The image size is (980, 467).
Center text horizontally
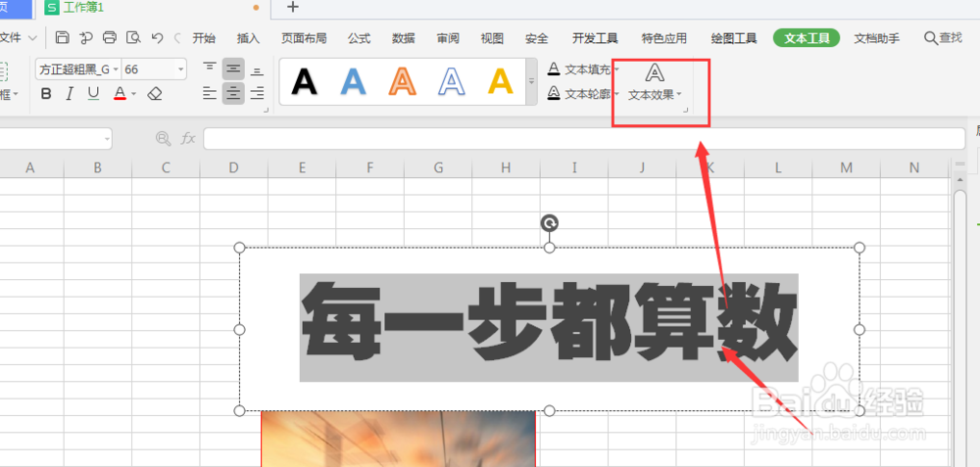[234, 94]
